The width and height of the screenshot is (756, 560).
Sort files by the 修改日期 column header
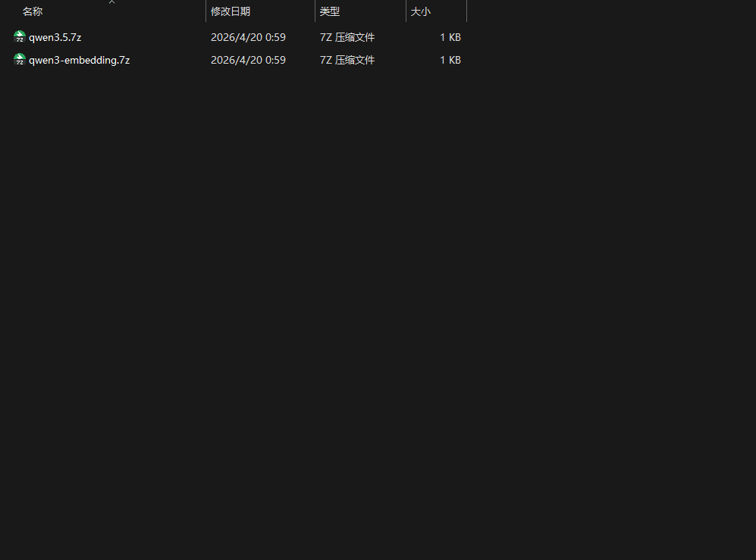click(231, 11)
